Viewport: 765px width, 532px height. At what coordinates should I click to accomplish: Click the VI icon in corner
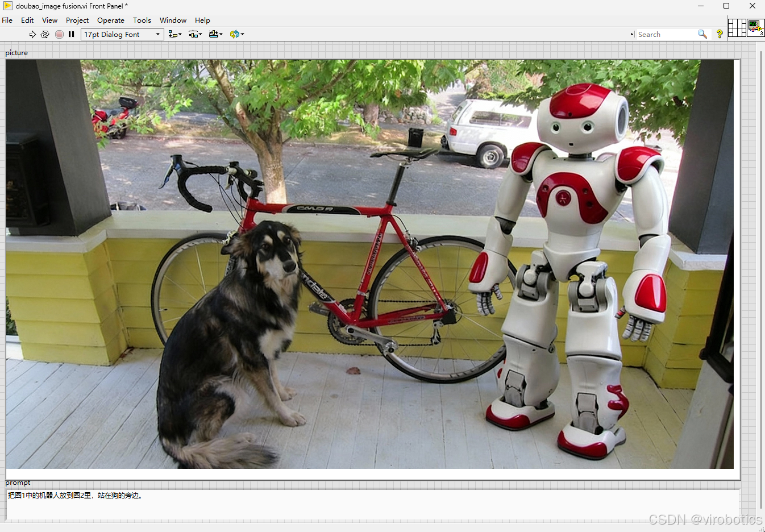(755, 28)
